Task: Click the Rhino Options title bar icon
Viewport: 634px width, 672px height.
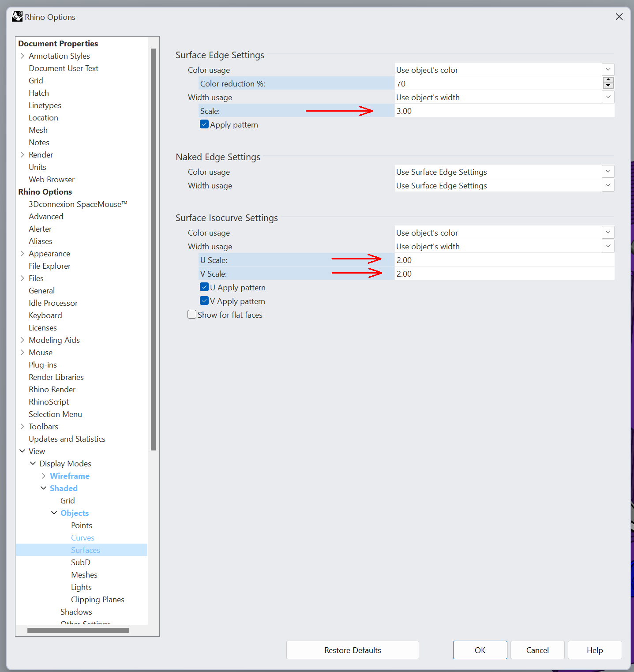Action: point(17,17)
